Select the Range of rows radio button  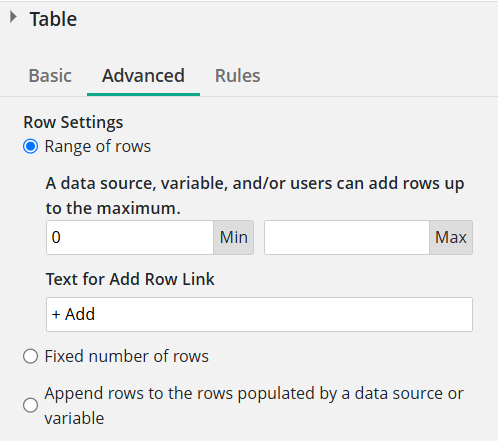point(30,146)
